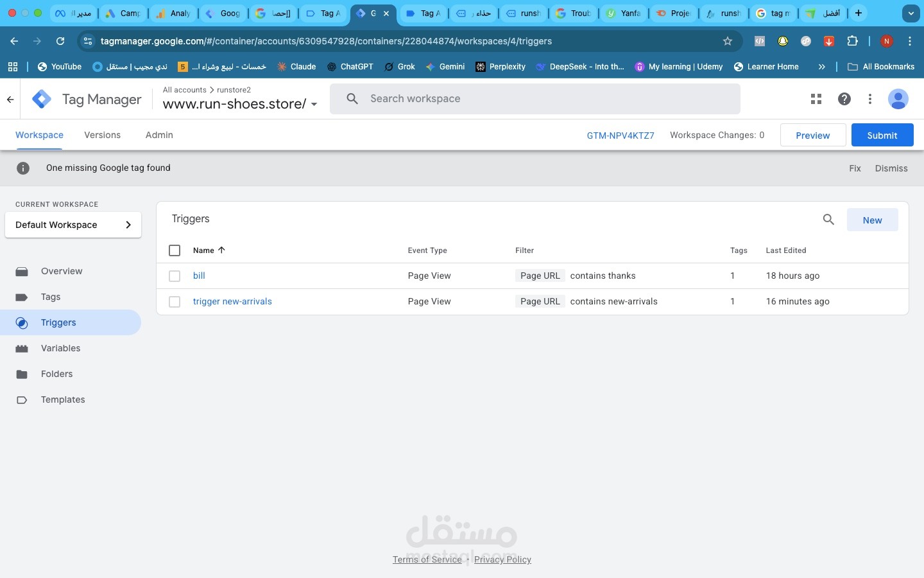
Task: Click the back arrow beside Tag Manager logo
Action: click(x=10, y=100)
